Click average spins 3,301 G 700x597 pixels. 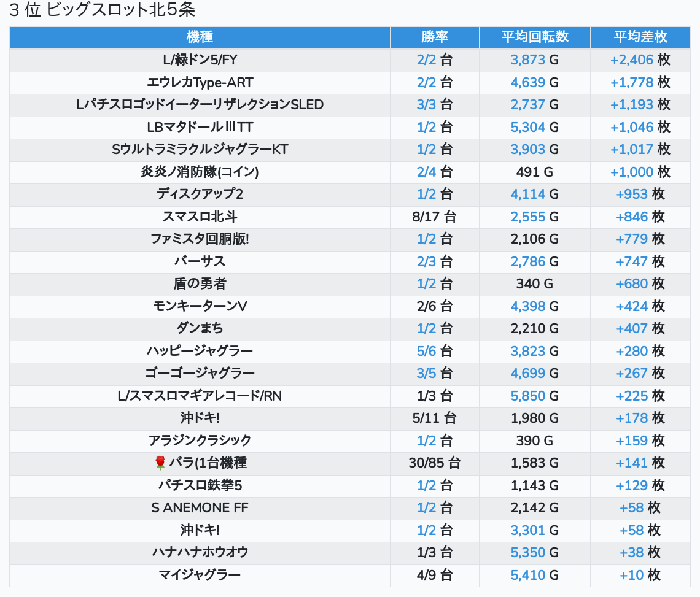coord(534,531)
